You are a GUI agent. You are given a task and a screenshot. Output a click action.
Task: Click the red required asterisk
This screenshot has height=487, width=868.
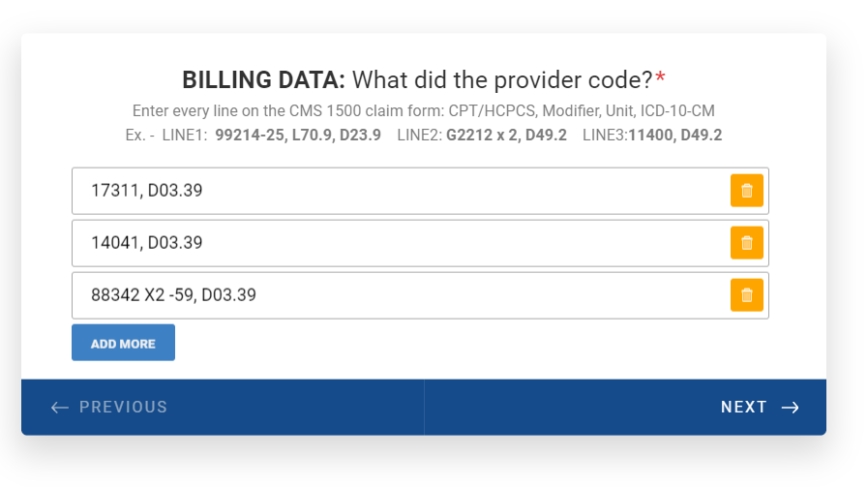pos(660,78)
